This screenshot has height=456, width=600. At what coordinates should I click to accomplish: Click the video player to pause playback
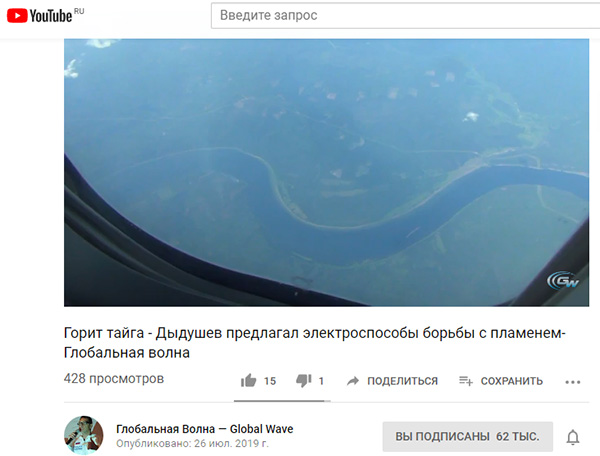point(326,172)
